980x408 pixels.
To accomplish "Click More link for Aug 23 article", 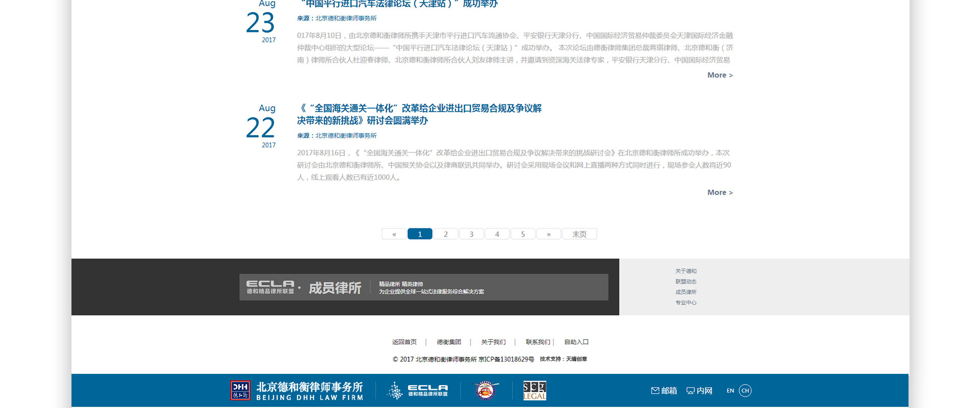I will tap(720, 75).
